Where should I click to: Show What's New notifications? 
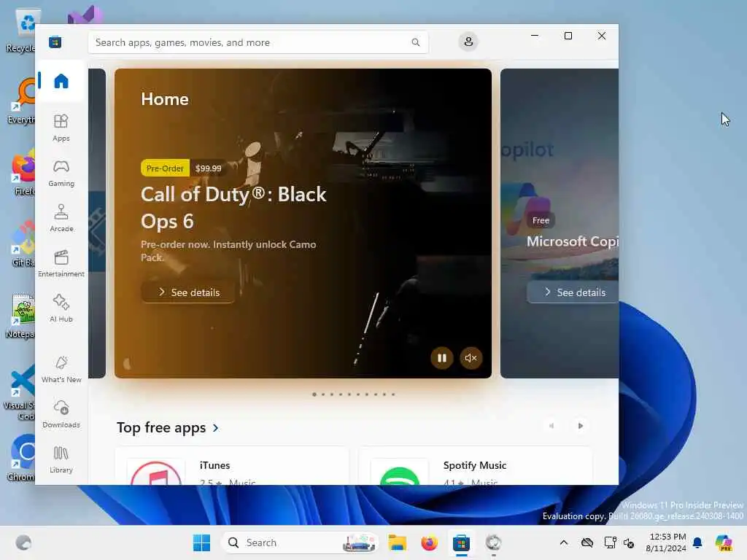pos(61,370)
